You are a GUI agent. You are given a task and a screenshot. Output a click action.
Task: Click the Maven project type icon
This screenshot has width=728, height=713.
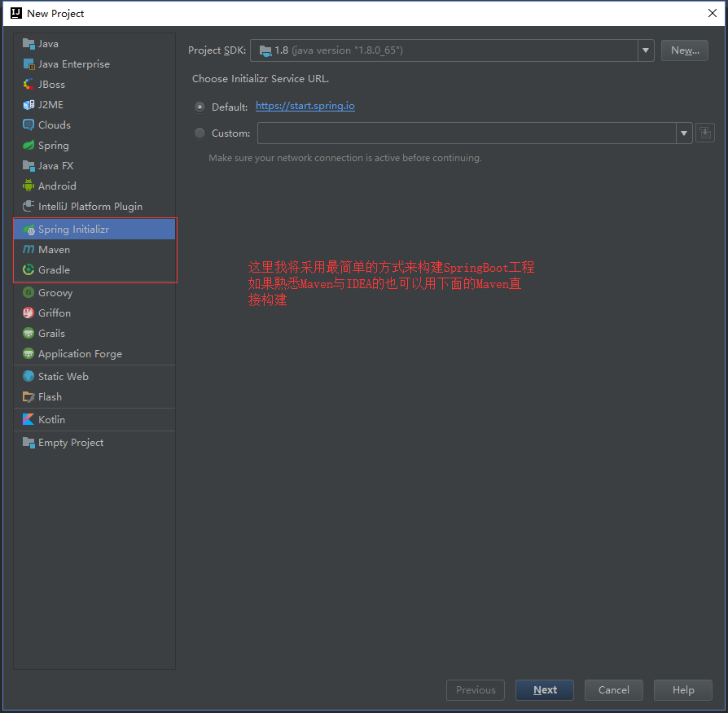pyautogui.click(x=29, y=250)
